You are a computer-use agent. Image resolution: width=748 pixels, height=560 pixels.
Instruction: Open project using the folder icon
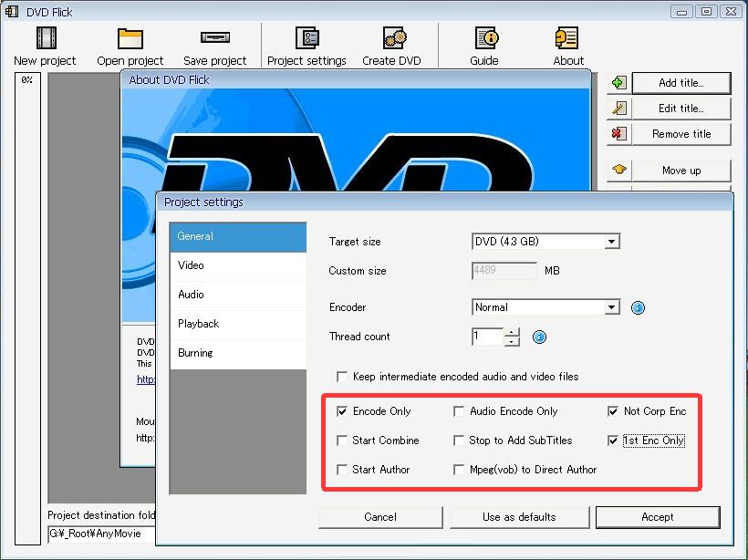[x=130, y=38]
